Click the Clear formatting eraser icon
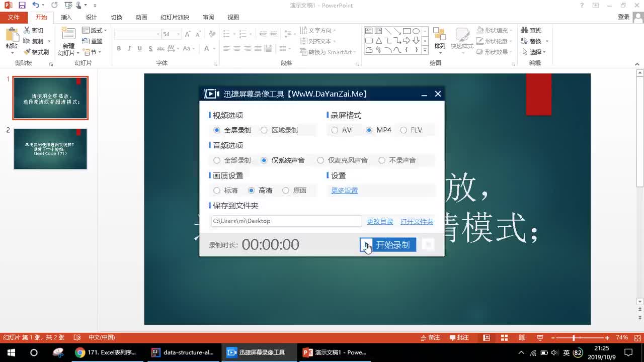Screen dimensions: 644x362 click(x=212, y=34)
